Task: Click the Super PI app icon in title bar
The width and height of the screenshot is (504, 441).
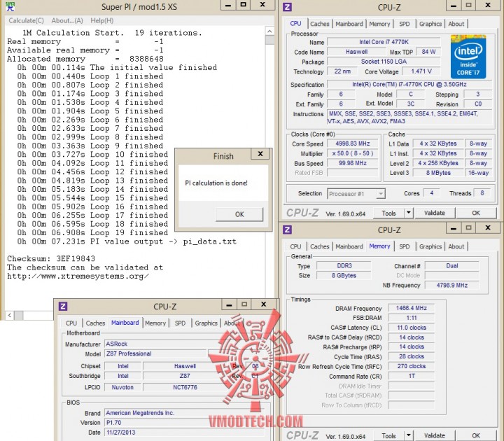Action: point(10,6)
